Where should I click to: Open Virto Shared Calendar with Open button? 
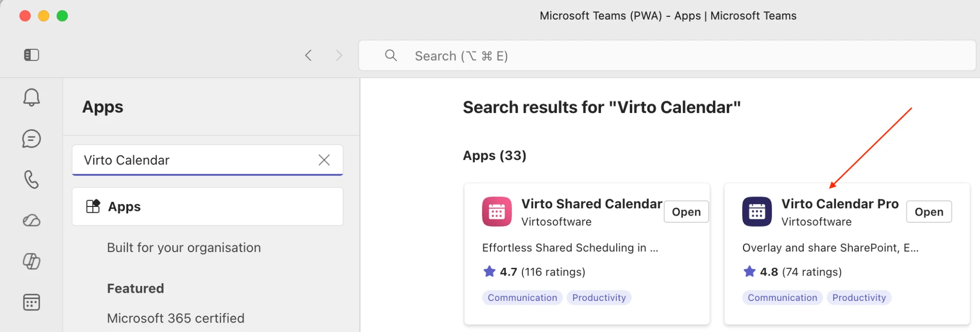point(686,212)
